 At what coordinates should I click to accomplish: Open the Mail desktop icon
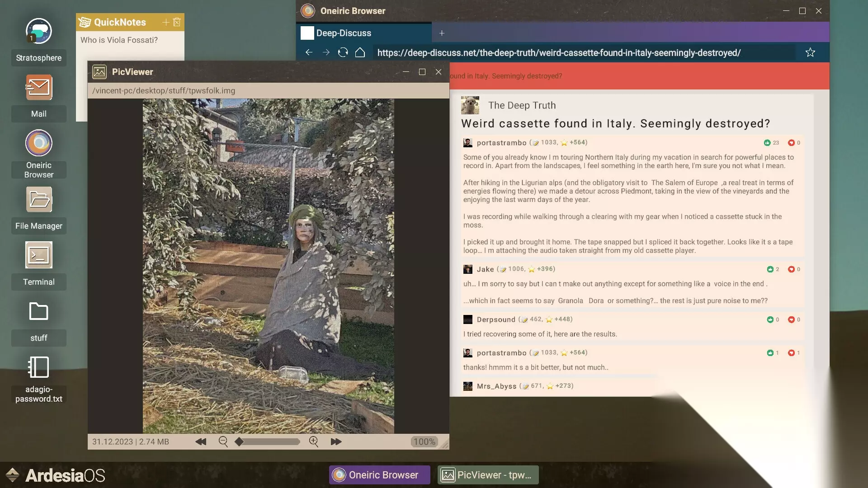pos(38,88)
